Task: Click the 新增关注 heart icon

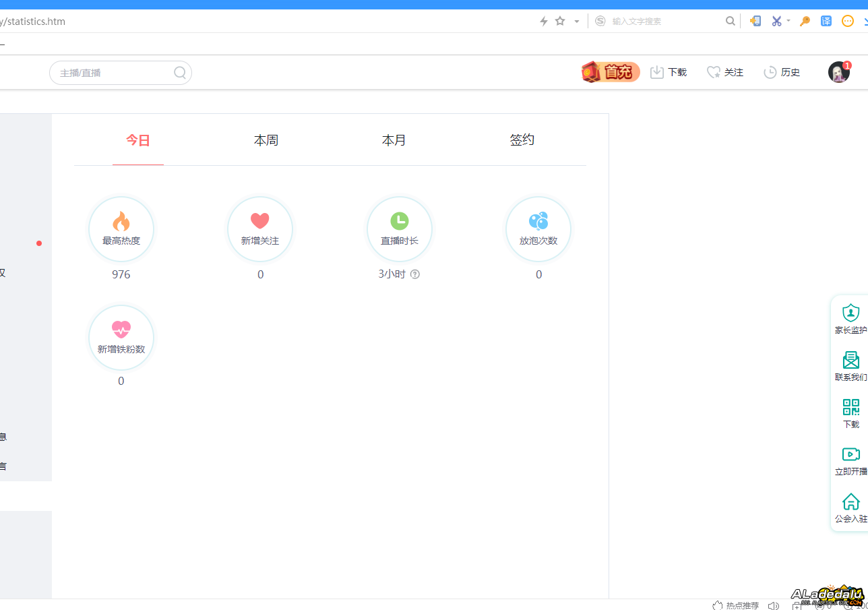Action: 260,221
